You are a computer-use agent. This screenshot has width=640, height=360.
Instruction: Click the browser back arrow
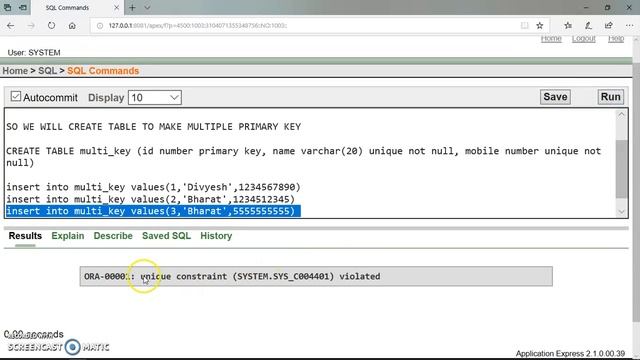click(x=11, y=25)
